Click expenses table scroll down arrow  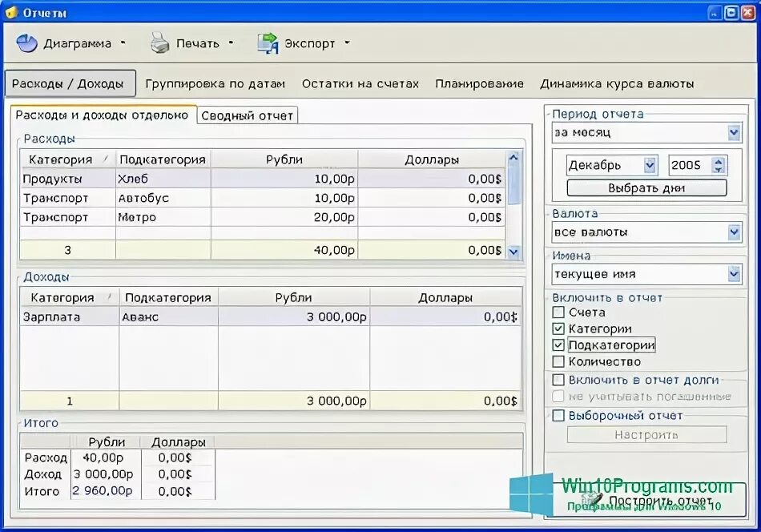pyautogui.click(x=513, y=252)
